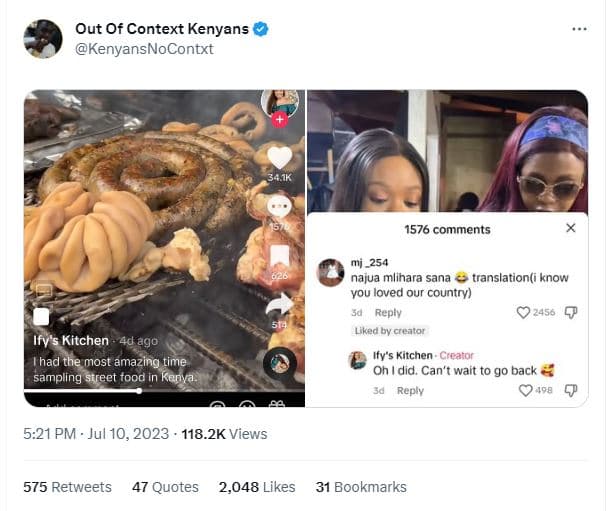The width and height of the screenshot is (613, 511).
Task: View the 47 Quotes list
Action: pyautogui.click(x=165, y=487)
